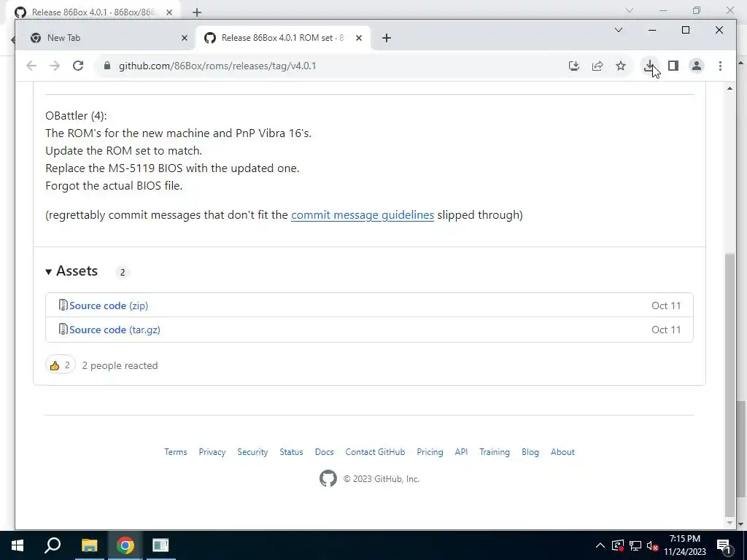Reload the GitHub release page
This screenshot has height=560, width=747.
[x=78, y=66]
